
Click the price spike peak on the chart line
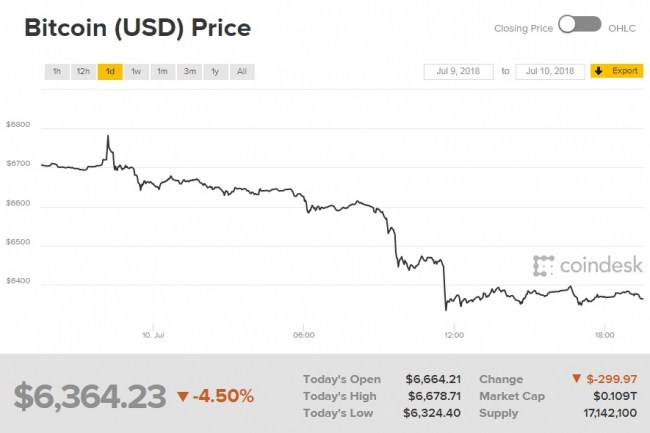coord(107,136)
